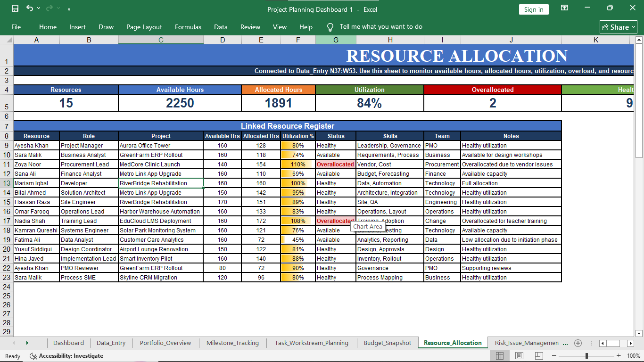Zoom in with plus button
Viewport: 644px width, 362px height.
click(619, 356)
